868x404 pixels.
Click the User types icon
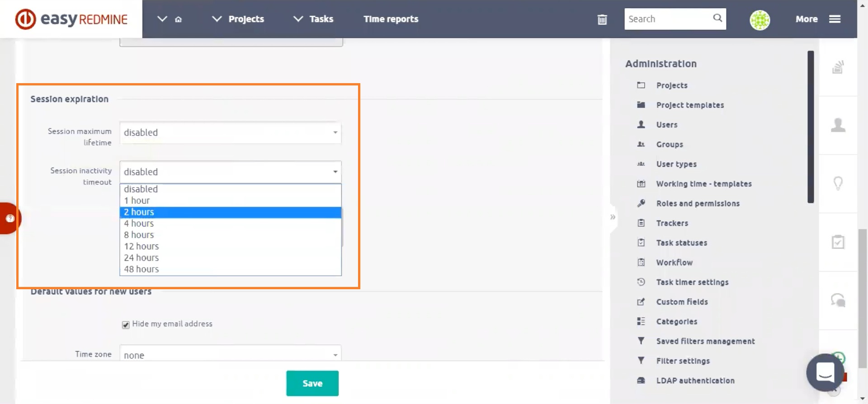coord(641,164)
